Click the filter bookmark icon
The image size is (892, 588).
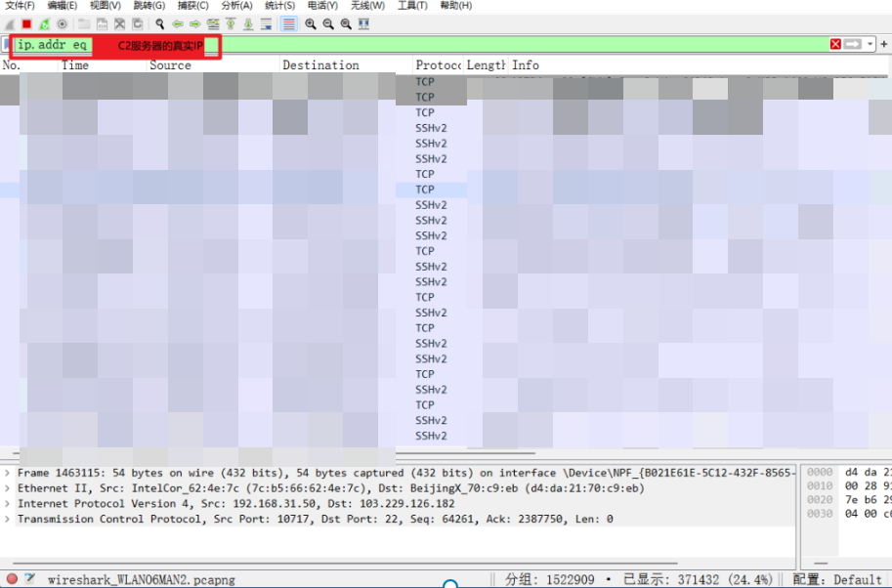coord(8,45)
